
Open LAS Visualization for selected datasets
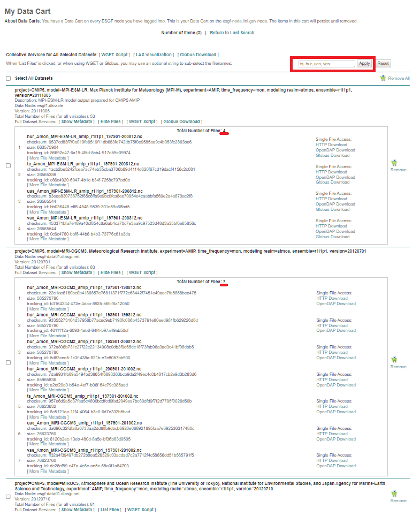(154, 55)
